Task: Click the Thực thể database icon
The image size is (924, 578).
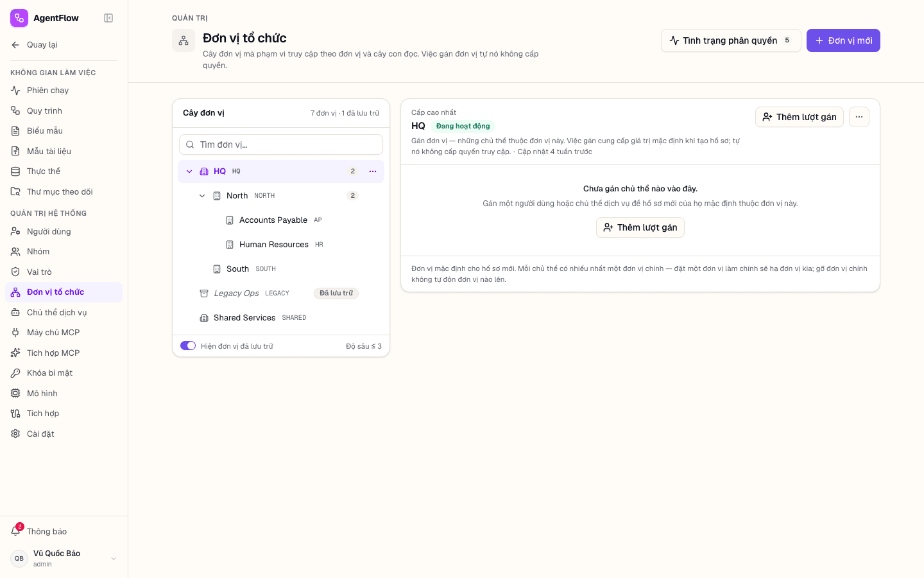Action: [x=15, y=171]
